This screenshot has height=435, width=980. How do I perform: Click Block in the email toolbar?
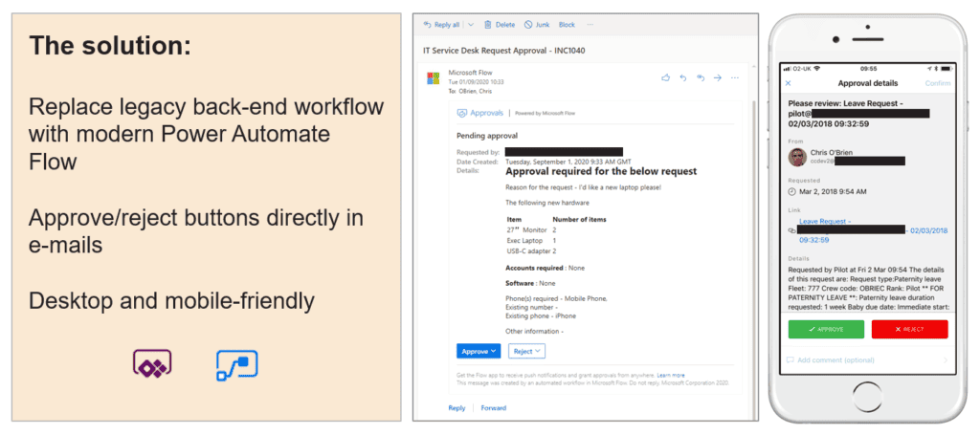click(567, 25)
